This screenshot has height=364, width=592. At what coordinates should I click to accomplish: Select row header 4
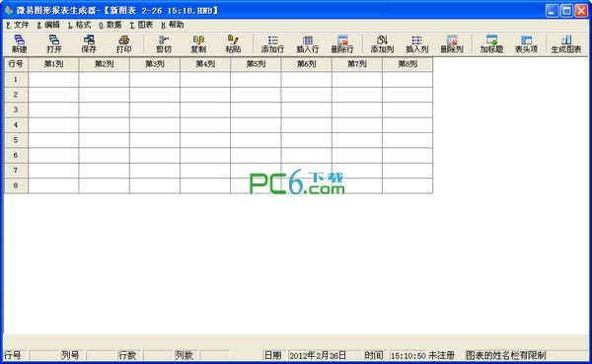coord(16,125)
